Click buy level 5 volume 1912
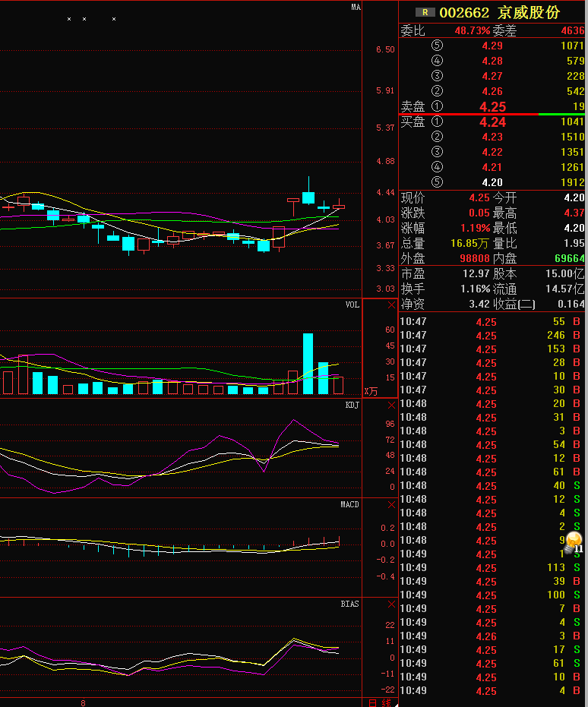This screenshot has width=588, height=707. point(573,182)
